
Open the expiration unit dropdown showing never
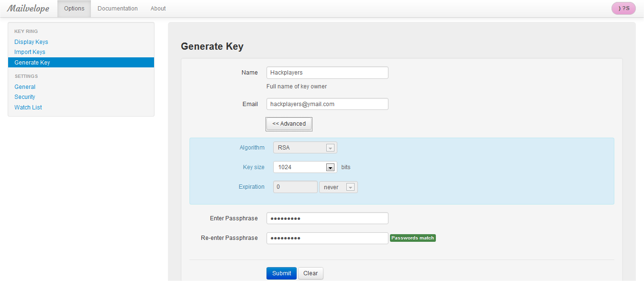point(338,187)
